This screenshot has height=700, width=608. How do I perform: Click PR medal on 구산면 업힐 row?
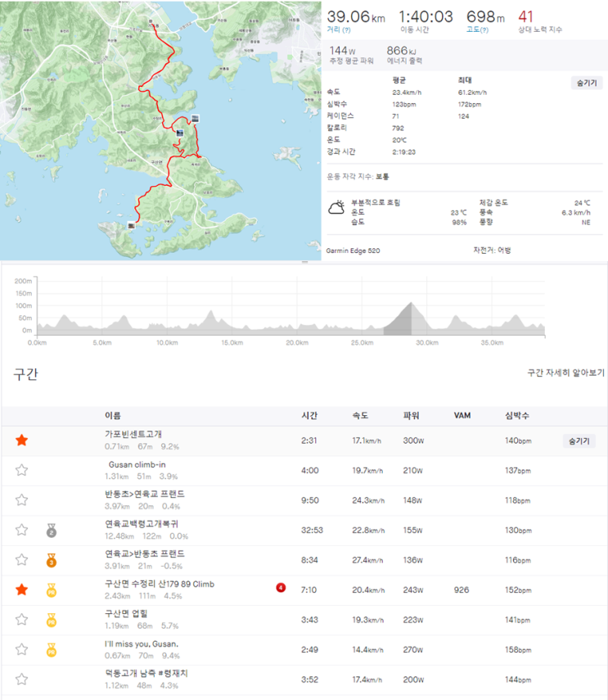click(x=52, y=620)
